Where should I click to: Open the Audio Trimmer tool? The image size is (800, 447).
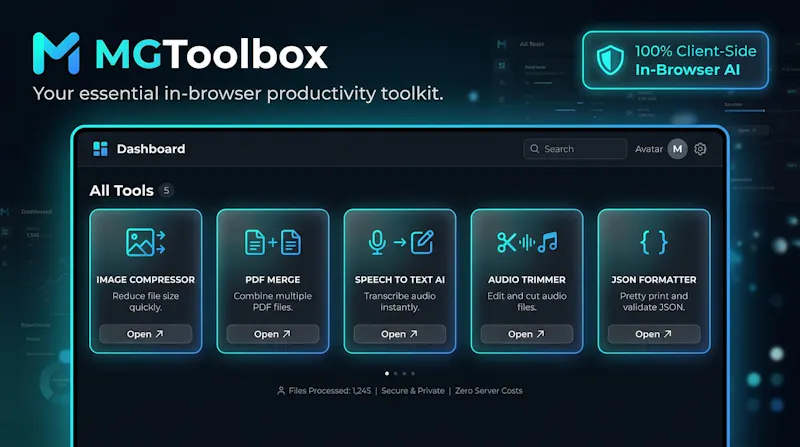(x=527, y=334)
